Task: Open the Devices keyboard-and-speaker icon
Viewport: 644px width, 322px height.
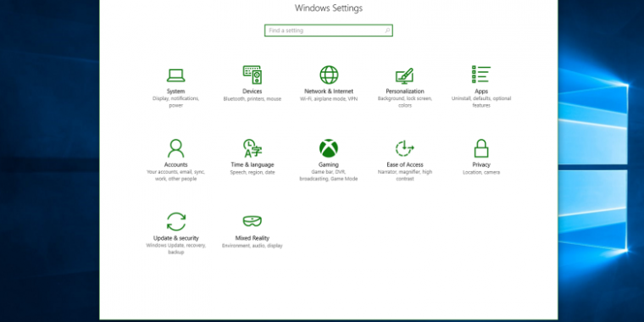Action: 253,75
